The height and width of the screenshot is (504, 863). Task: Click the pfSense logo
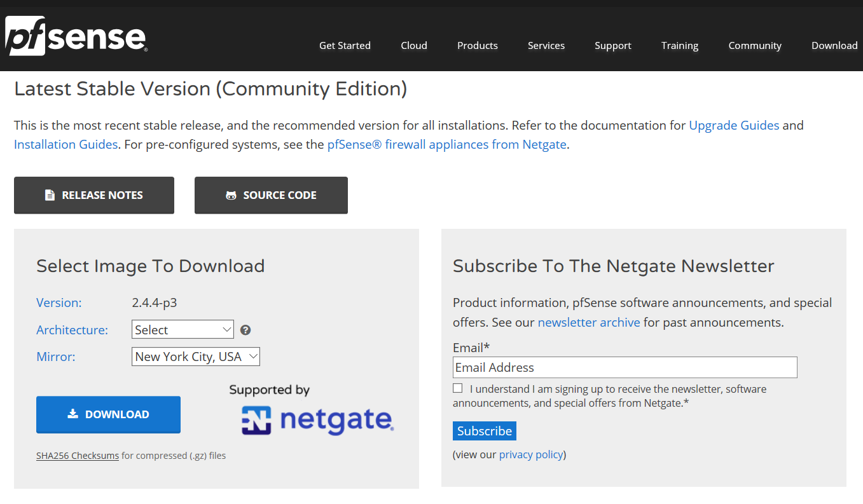coord(76,36)
